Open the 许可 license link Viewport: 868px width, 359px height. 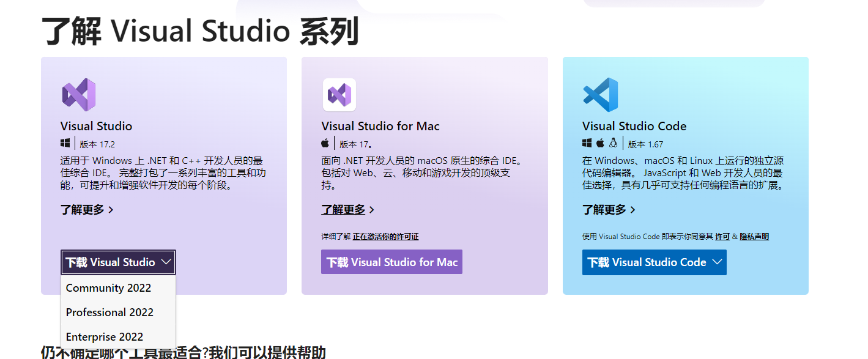[722, 237]
